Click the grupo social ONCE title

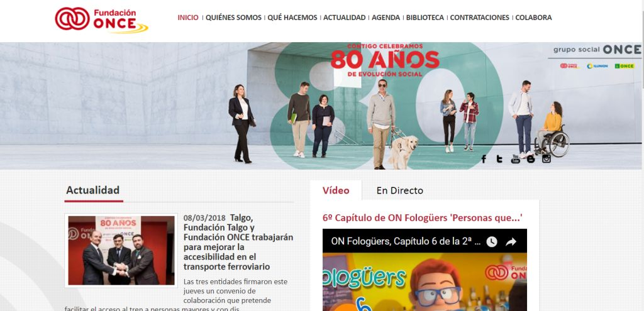tap(597, 50)
